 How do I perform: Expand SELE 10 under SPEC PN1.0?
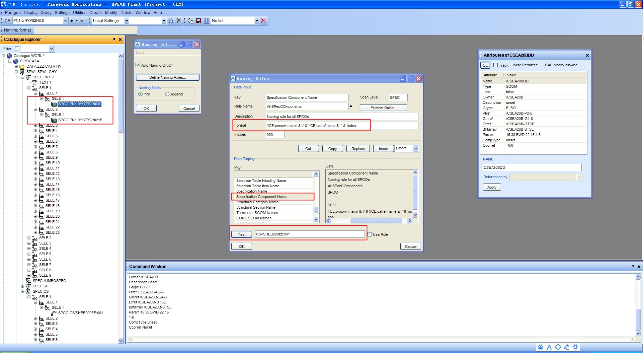click(x=35, y=163)
